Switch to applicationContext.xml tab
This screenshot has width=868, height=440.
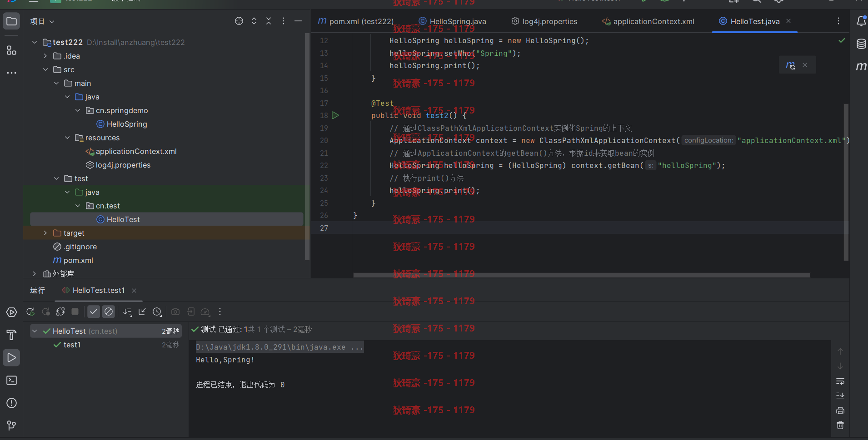(648, 21)
